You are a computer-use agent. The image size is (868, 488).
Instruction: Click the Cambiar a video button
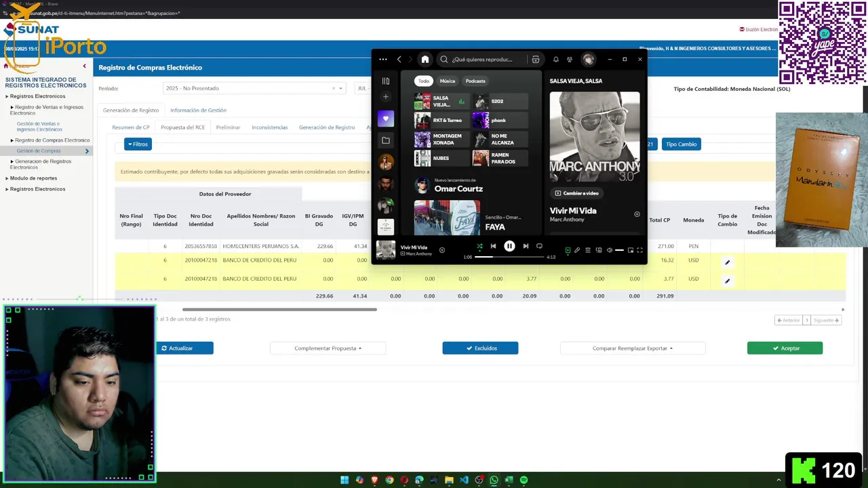click(577, 193)
